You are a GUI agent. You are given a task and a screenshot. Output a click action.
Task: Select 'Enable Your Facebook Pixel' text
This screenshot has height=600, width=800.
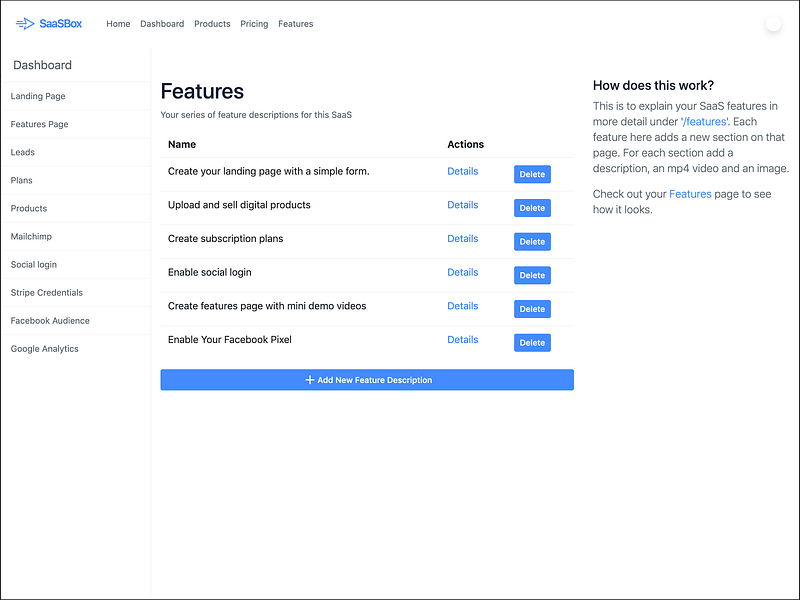pyautogui.click(x=230, y=340)
